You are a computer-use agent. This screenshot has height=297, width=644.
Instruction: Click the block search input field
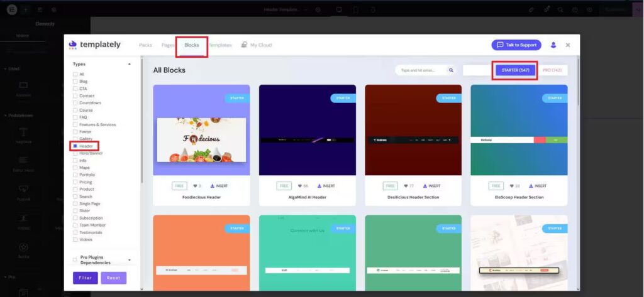[x=421, y=70]
